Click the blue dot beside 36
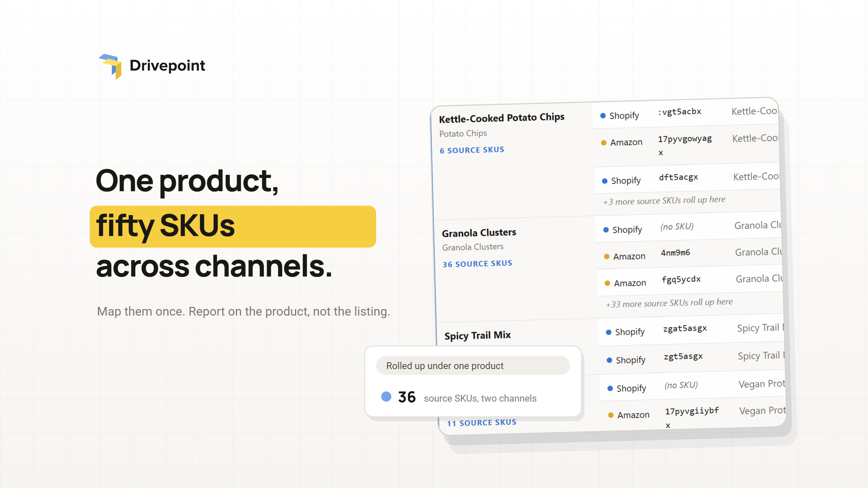Screen dimensions: 868x488 click(x=386, y=397)
